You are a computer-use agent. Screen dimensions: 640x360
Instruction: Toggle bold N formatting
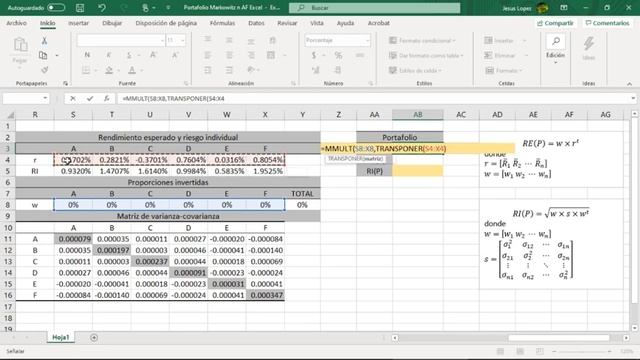point(87,55)
